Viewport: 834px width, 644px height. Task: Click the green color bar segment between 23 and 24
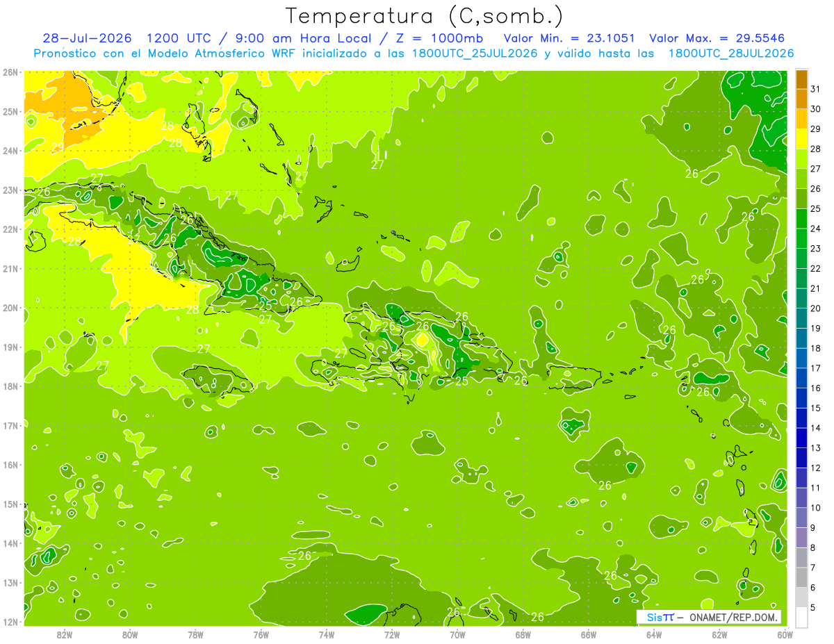(802, 238)
